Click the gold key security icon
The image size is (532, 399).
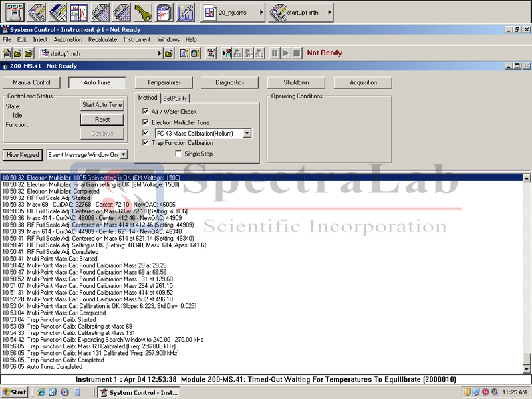[141, 12]
